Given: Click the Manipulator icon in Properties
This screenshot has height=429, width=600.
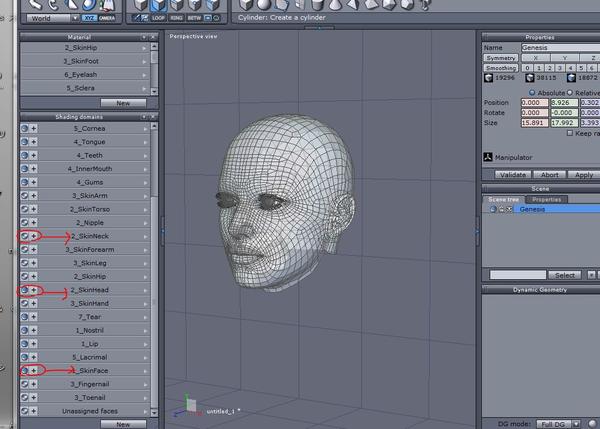Looking at the screenshot, I should [x=488, y=157].
